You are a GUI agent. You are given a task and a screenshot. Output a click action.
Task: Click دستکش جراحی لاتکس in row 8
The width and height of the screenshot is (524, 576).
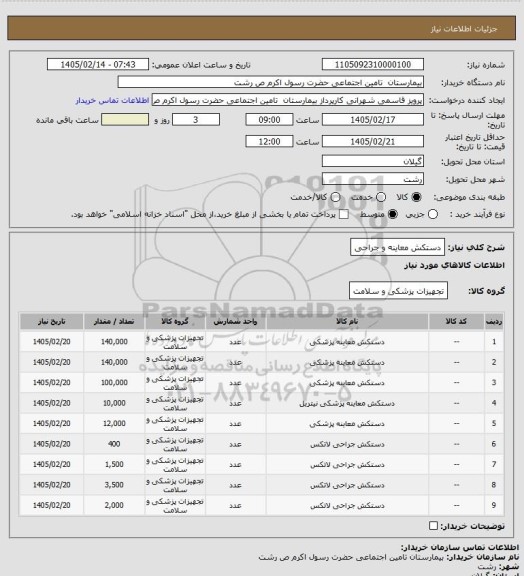(347, 485)
